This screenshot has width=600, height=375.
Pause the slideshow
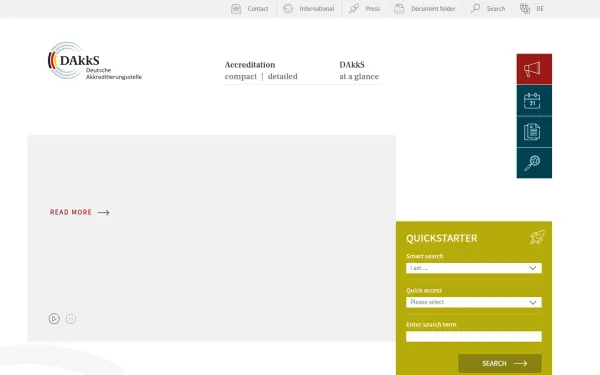[71, 319]
